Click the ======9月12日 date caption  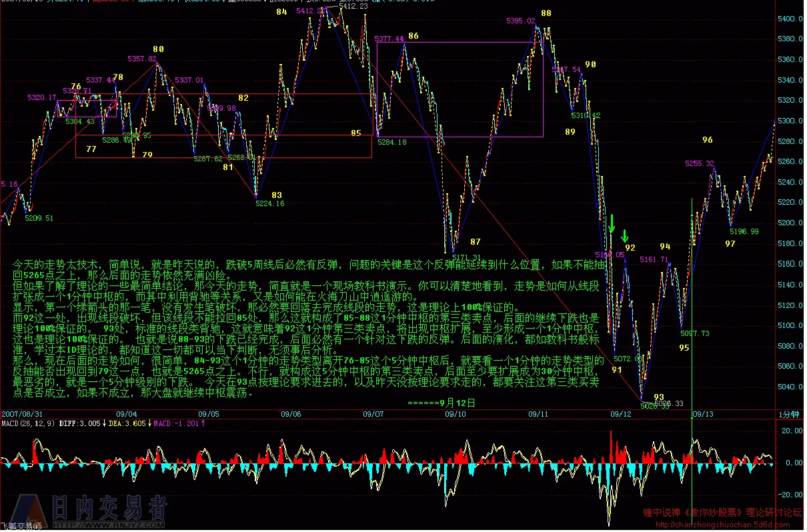442,403
